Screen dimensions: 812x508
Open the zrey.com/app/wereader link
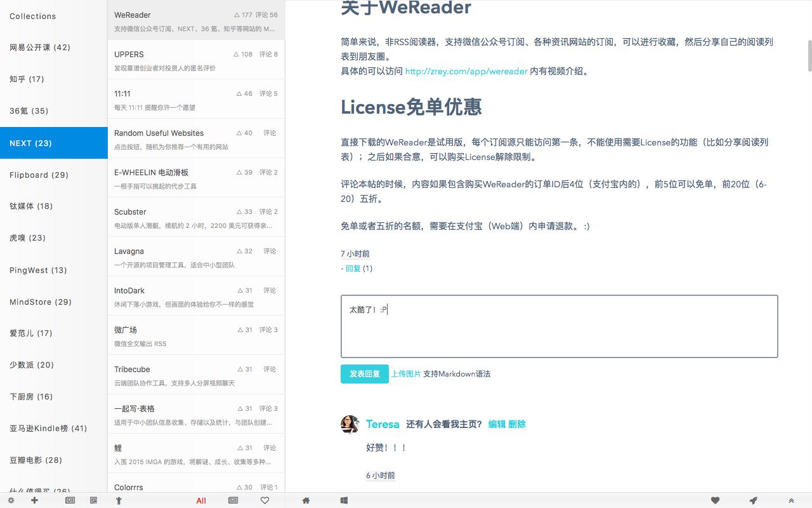[x=466, y=71]
